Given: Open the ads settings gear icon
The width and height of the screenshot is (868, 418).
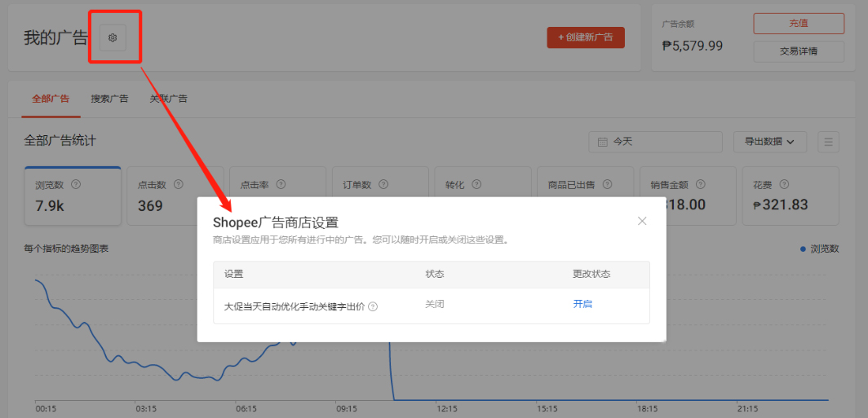Looking at the screenshot, I should [x=113, y=37].
